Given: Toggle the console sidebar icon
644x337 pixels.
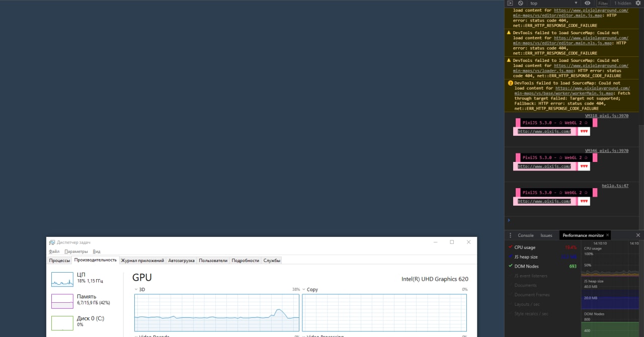Looking at the screenshot, I should tap(510, 3).
